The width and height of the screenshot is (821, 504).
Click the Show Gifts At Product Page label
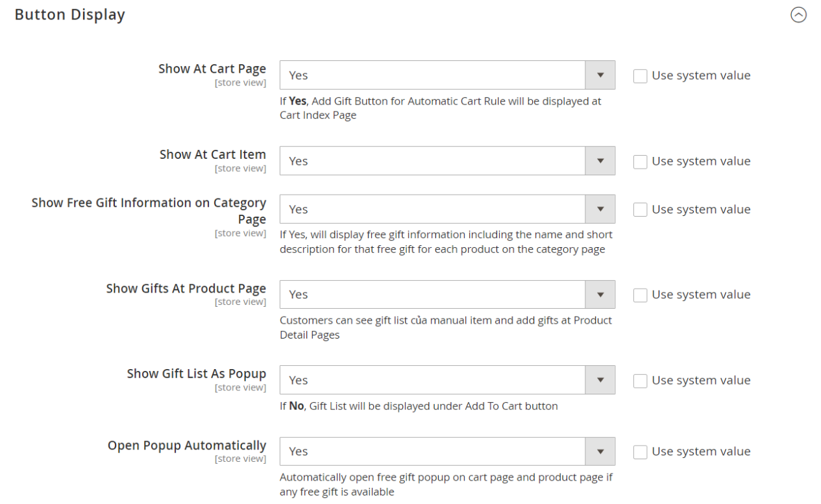[x=186, y=289]
